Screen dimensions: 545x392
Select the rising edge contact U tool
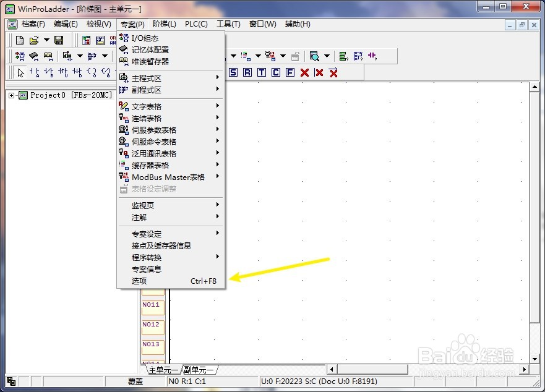pos(63,72)
